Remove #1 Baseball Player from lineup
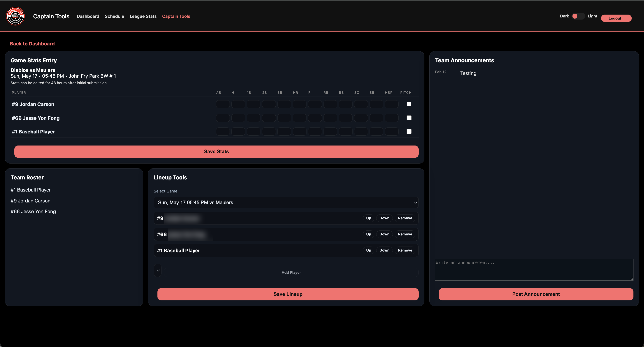Image resolution: width=644 pixels, height=347 pixels. (405, 250)
